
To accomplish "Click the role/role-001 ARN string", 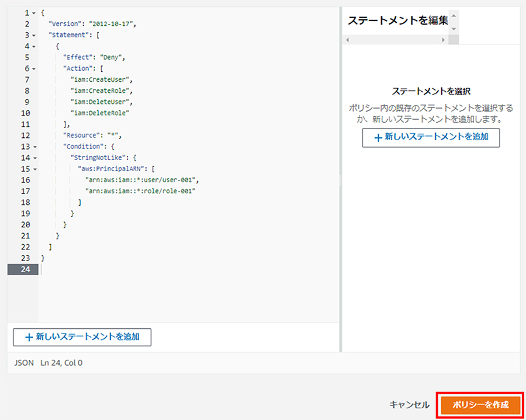I will [x=140, y=191].
